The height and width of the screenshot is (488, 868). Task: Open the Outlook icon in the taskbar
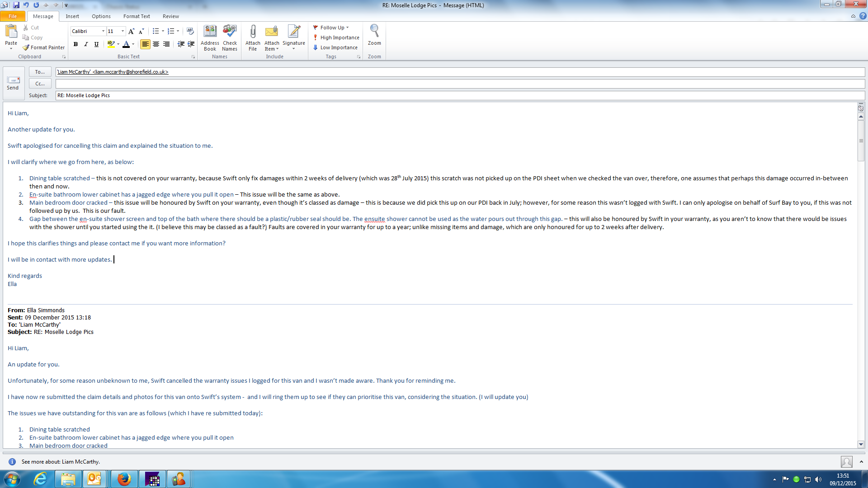pos(94,479)
